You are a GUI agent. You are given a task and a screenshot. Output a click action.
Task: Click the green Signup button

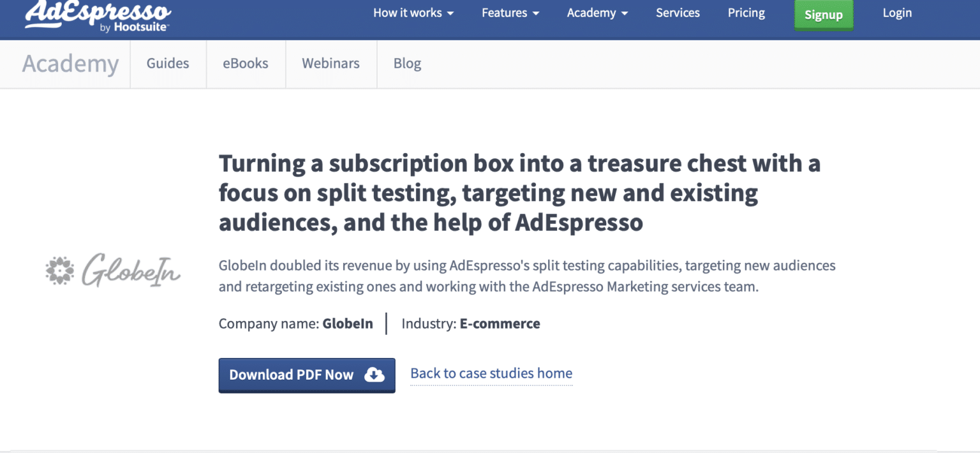[824, 14]
